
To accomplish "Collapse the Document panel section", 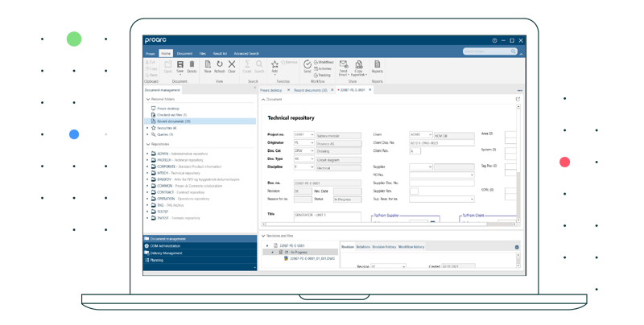I will (263, 99).
